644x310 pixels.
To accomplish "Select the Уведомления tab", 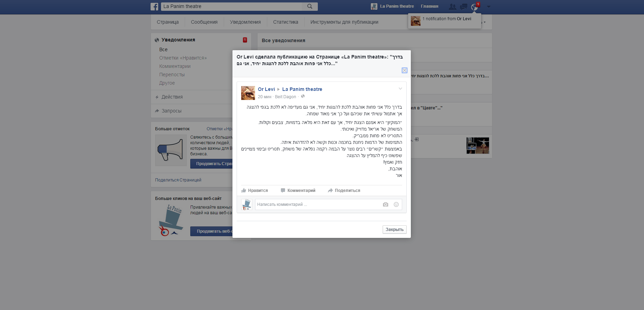I will click(245, 22).
